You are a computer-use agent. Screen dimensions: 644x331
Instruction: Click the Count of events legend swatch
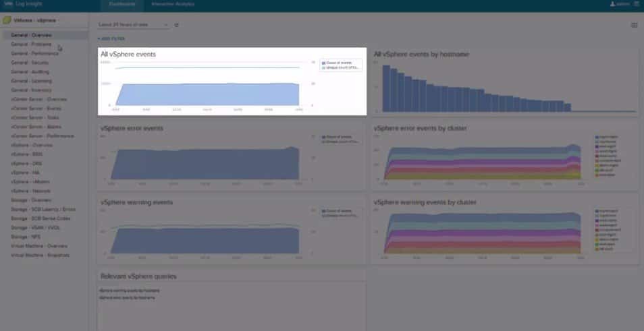click(x=324, y=63)
